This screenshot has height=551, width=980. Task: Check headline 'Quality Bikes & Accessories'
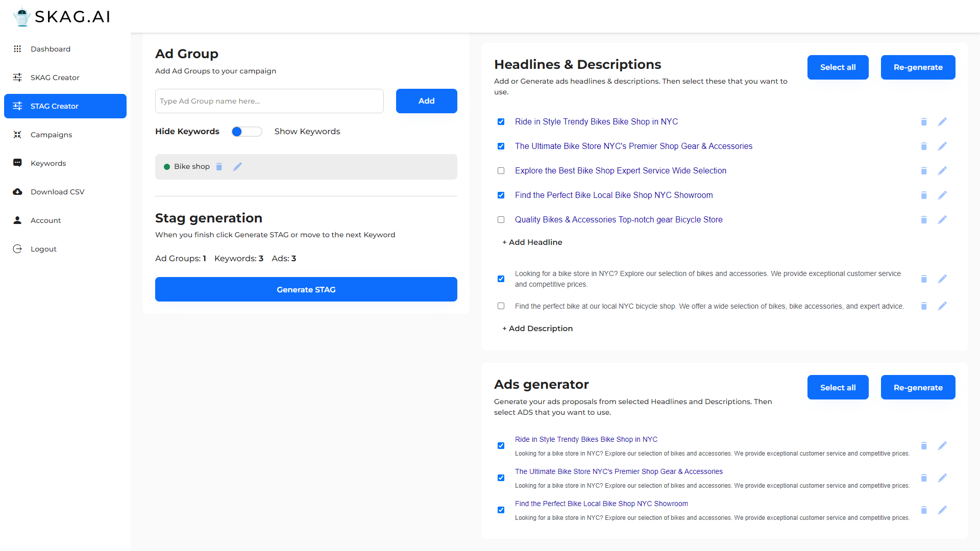coord(501,220)
